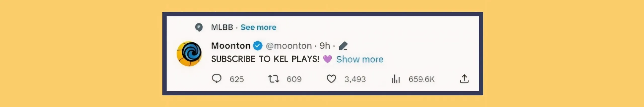Click the edited pencil icon
644x107 pixels.
pyautogui.click(x=343, y=46)
